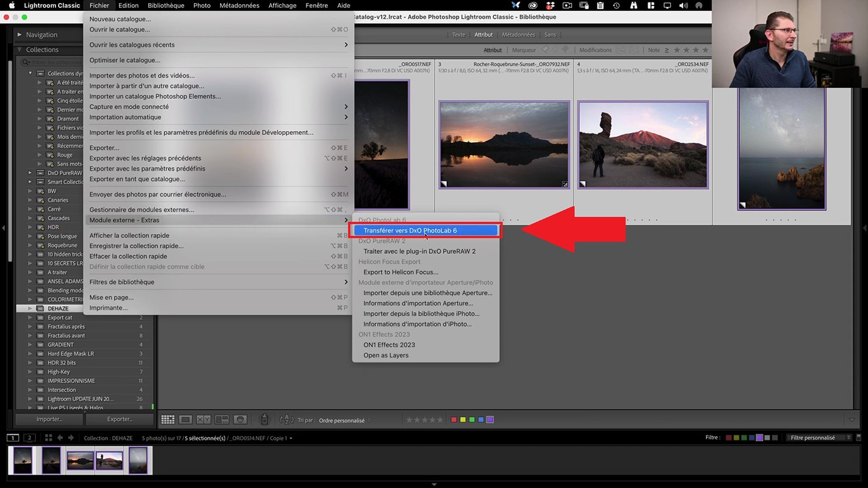This screenshot has width=868, height=488.
Task: Open screen recorder menu bar icon
Action: point(567,5)
